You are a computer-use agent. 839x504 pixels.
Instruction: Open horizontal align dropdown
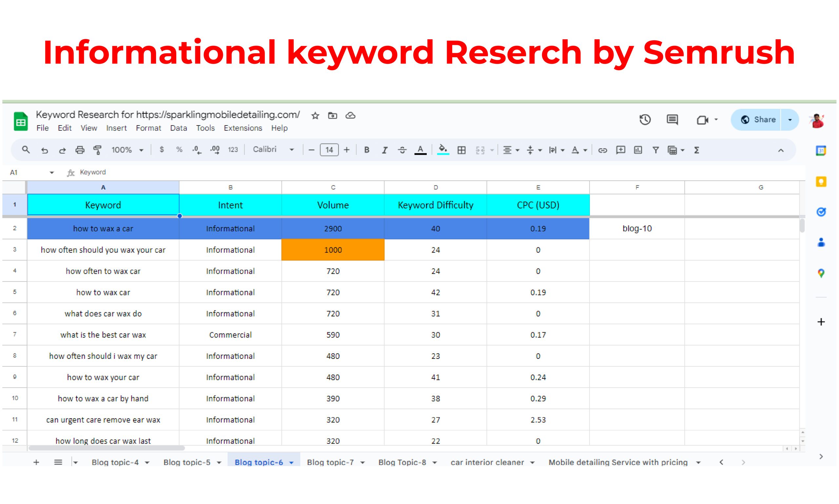511,150
